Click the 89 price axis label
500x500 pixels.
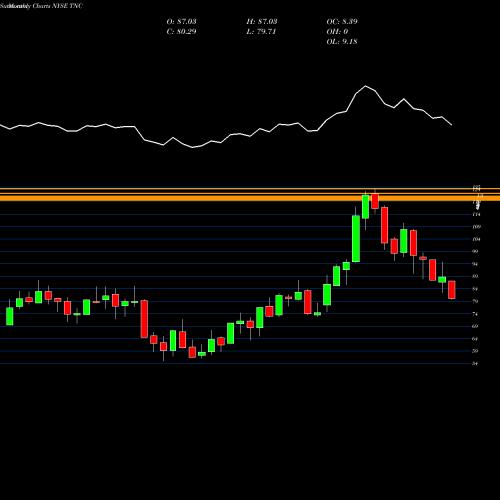(475, 276)
